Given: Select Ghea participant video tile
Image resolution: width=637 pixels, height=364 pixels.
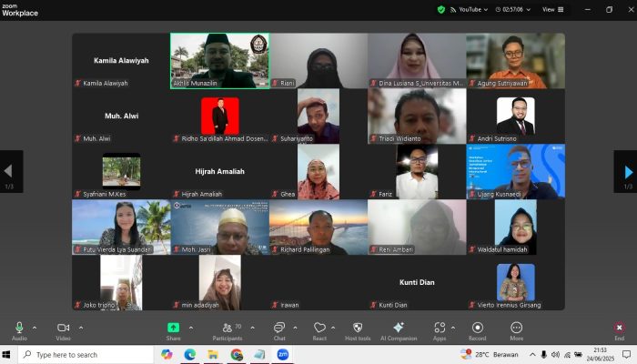Looking at the screenshot, I should pos(318,171).
